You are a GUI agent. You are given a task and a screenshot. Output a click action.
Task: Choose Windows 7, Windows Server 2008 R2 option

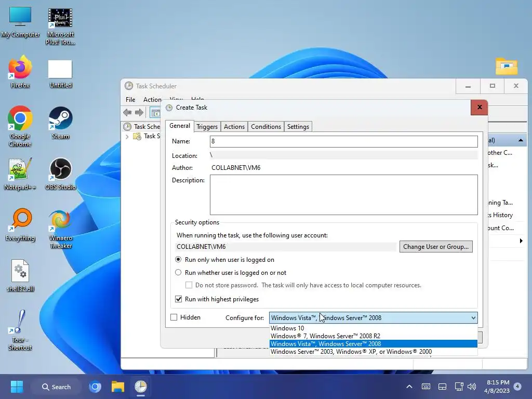pos(373,336)
